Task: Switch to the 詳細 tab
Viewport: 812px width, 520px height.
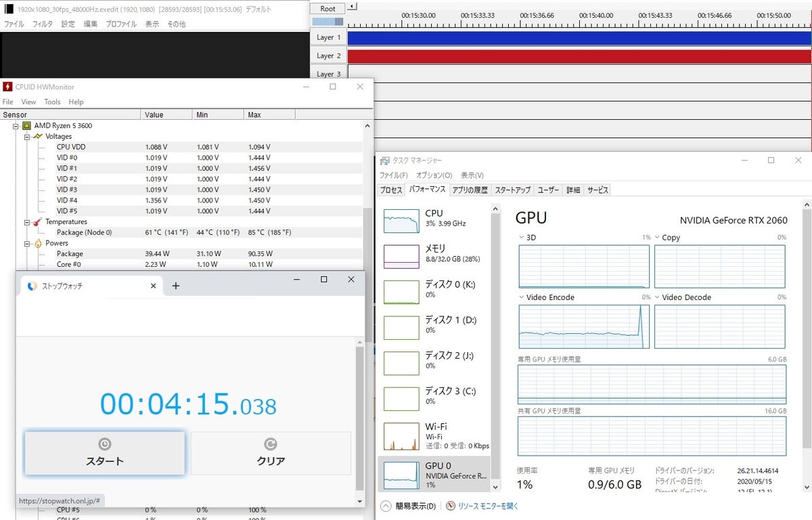Action: [x=572, y=190]
